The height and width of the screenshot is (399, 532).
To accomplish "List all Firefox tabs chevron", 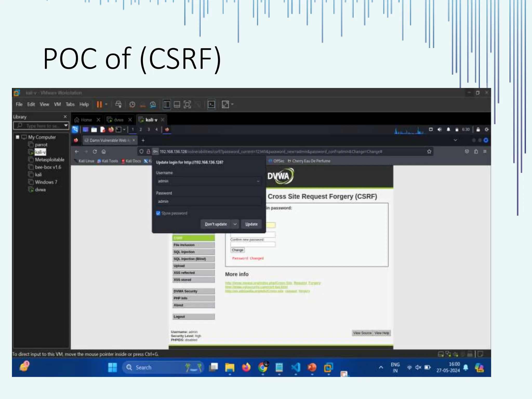I will click(x=455, y=140).
